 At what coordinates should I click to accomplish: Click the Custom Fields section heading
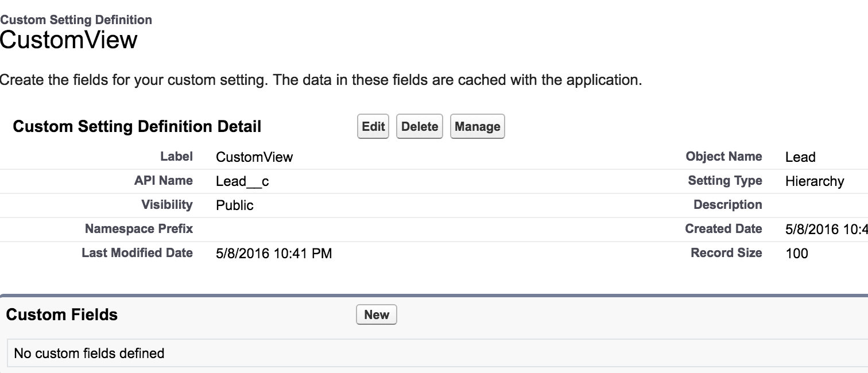click(62, 314)
